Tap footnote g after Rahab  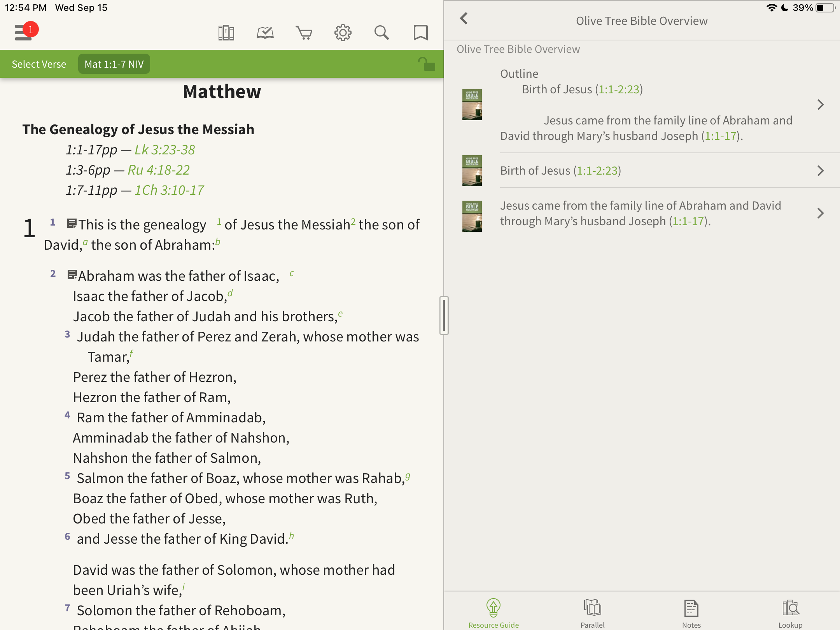coord(408,476)
